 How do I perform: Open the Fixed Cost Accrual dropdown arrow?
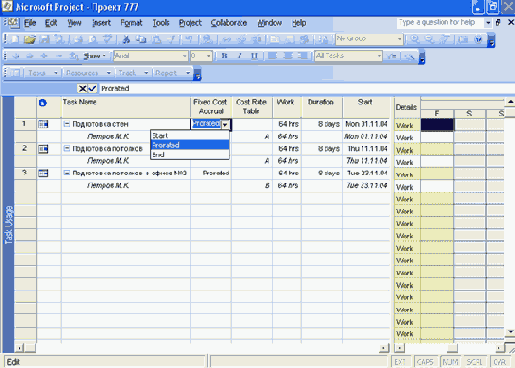pos(225,124)
